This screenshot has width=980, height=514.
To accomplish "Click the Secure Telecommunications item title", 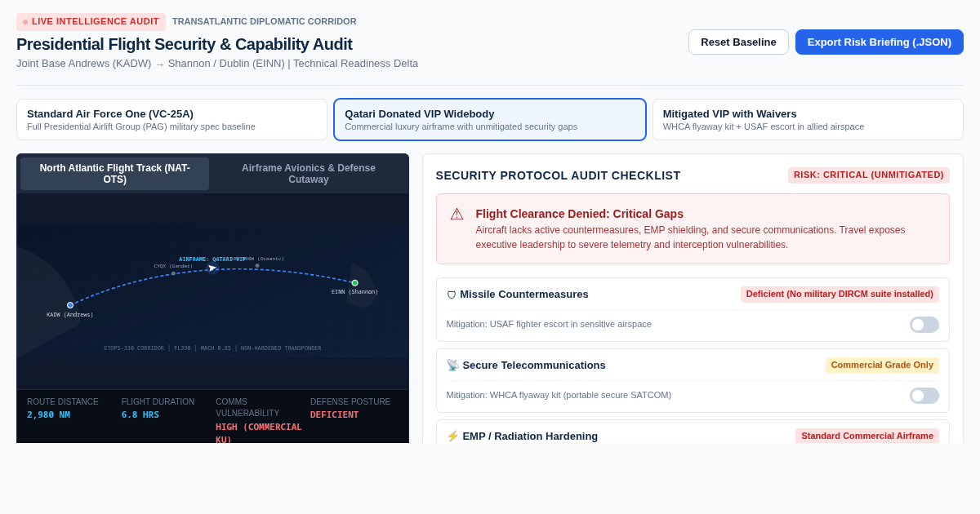I will click(534, 366).
